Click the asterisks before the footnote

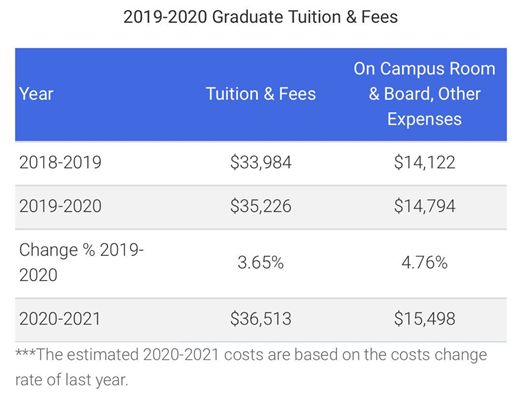coord(26,353)
